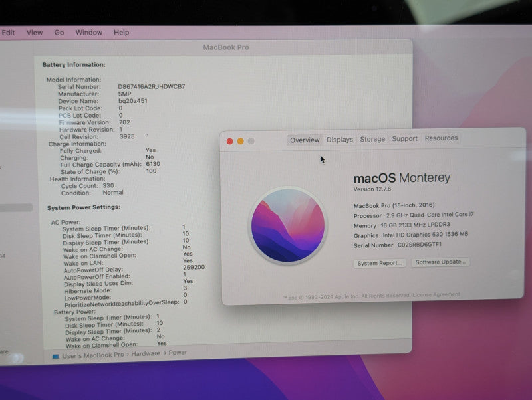Viewport: 532px width, 400px height.
Task: Select Hardware in the path bar
Action: pyautogui.click(x=146, y=353)
